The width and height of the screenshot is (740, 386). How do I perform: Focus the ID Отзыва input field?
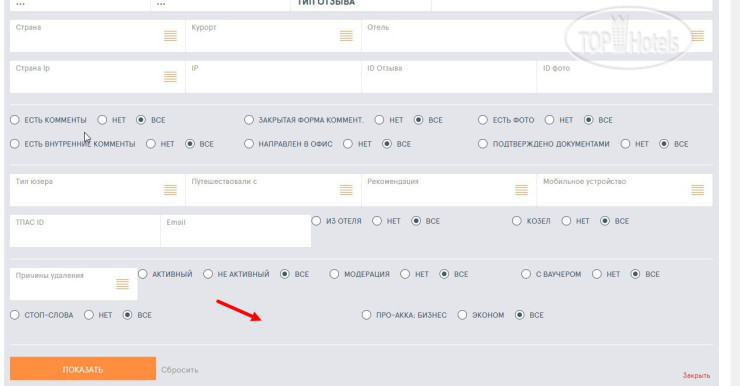click(449, 77)
